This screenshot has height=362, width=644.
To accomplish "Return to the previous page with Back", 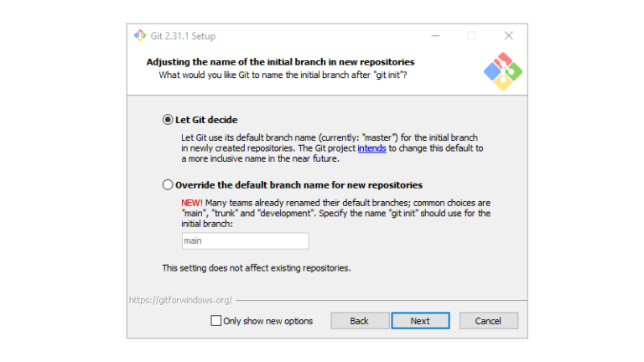I will 360,321.
